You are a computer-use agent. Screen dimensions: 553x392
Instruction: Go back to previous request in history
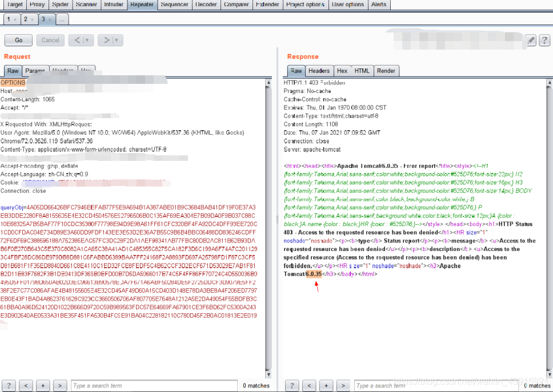pyautogui.click(x=77, y=40)
